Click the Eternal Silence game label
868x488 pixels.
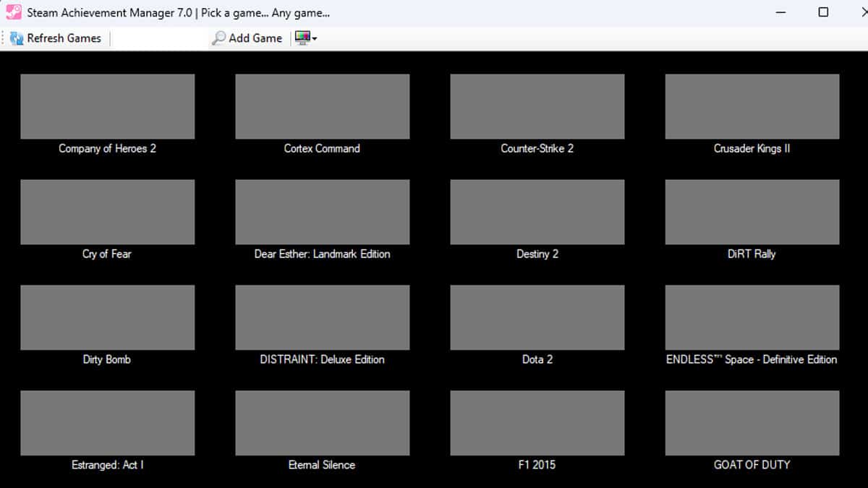[x=322, y=465]
